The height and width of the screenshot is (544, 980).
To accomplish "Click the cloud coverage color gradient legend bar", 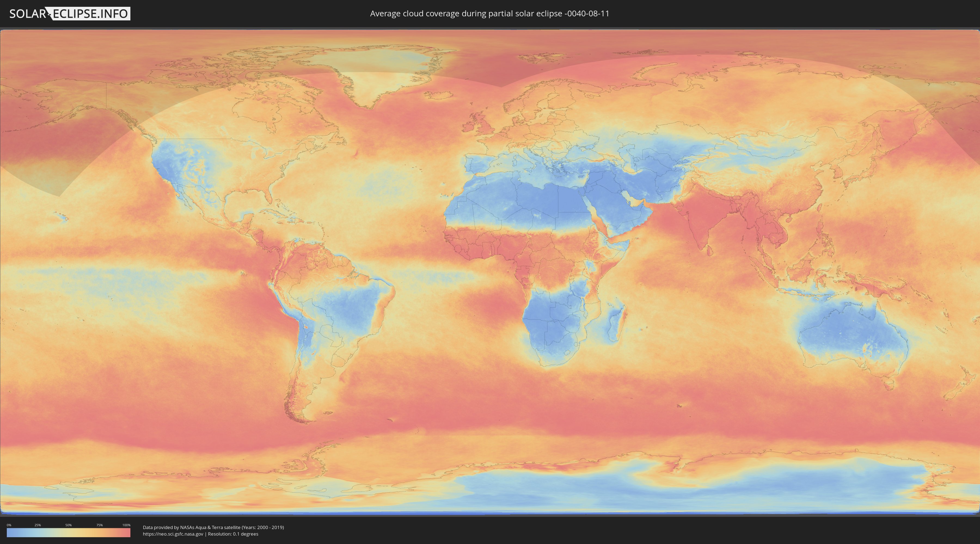I will coord(69,533).
